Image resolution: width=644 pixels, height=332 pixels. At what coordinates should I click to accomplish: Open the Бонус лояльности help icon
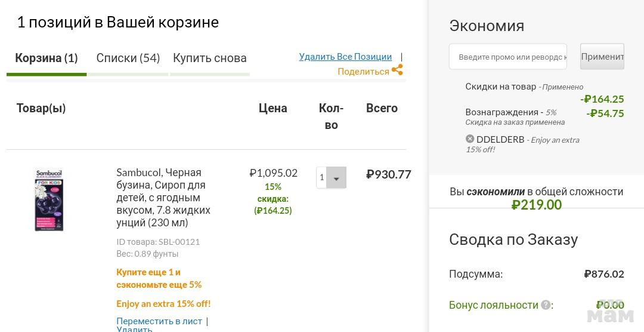pyautogui.click(x=546, y=305)
